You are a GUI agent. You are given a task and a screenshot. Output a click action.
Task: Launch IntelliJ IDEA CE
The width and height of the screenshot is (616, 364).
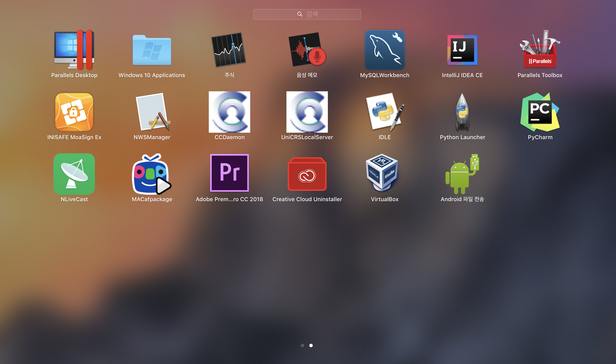click(462, 50)
